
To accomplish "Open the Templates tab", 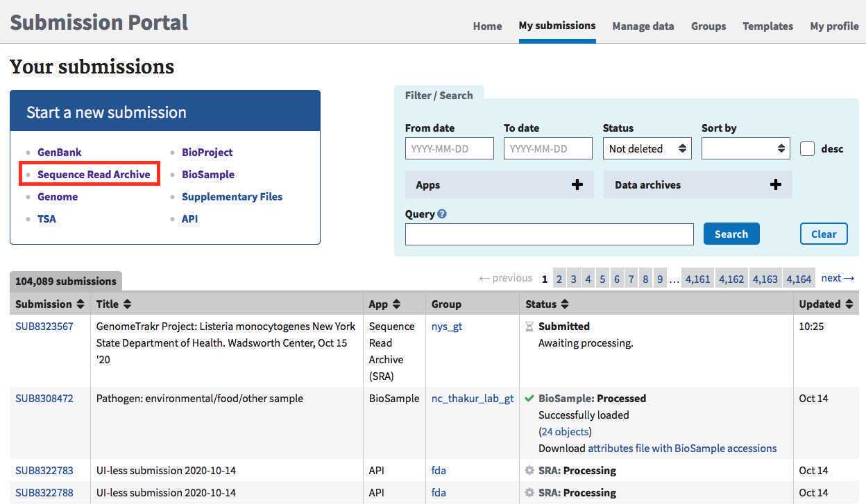I will tap(767, 26).
